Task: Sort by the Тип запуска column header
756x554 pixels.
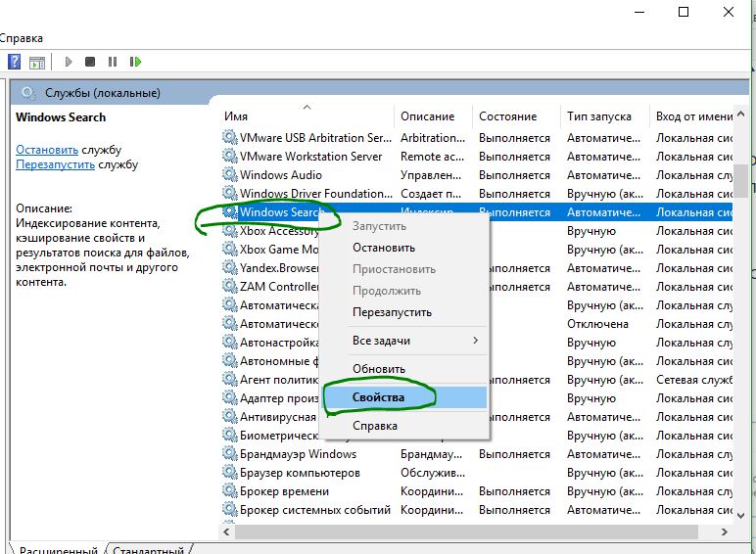Action: coord(605,116)
